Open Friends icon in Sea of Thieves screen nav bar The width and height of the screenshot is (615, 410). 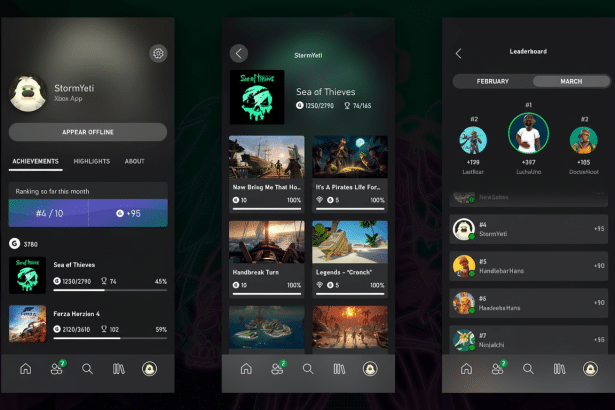[x=278, y=368]
